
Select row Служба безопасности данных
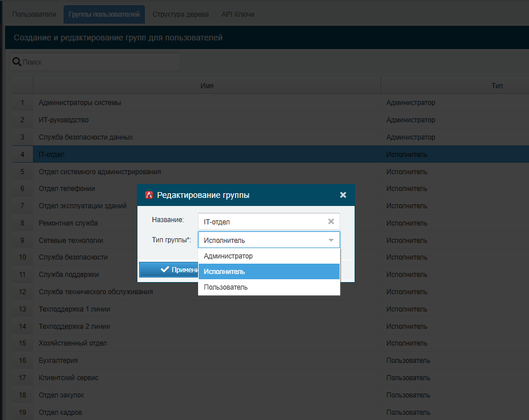point(271,137)
